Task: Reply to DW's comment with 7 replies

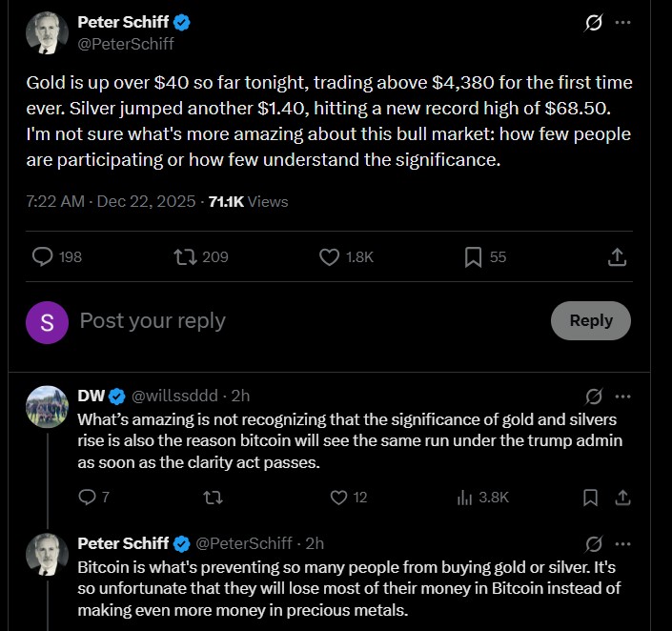Action: coord(87,497)
